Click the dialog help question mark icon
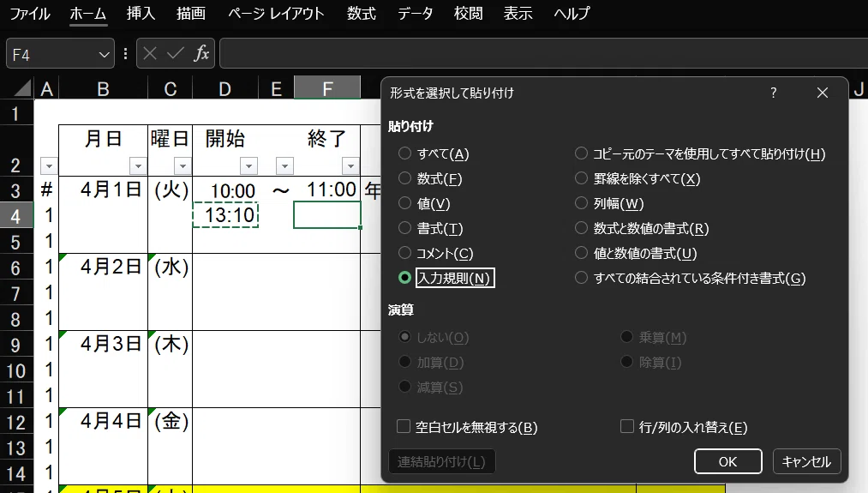868x493 pixels. point(774,93)
